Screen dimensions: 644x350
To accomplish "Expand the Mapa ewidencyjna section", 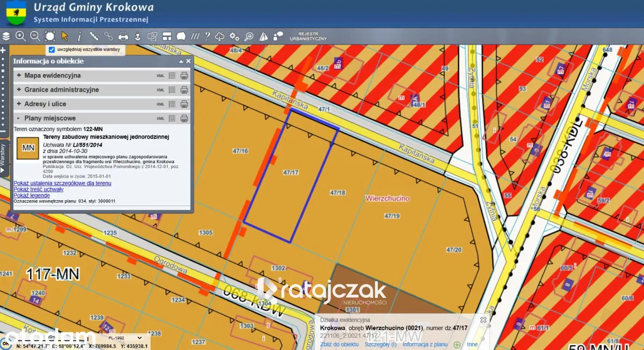I will (19, 76).
